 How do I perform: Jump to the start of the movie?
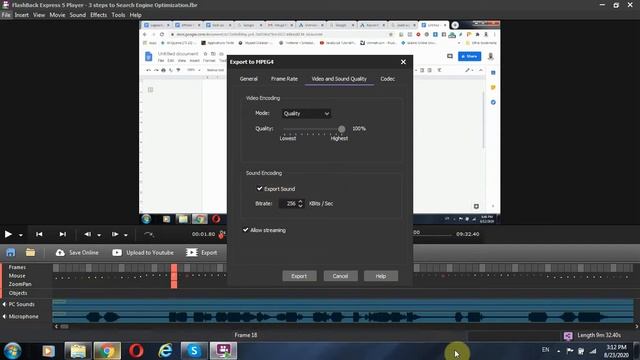[39, 234]
